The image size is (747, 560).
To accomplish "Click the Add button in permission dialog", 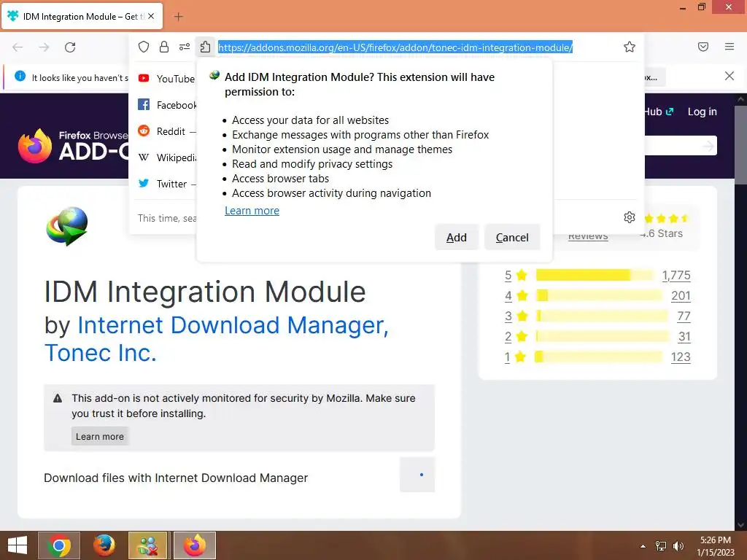I will tap(457, 237).
